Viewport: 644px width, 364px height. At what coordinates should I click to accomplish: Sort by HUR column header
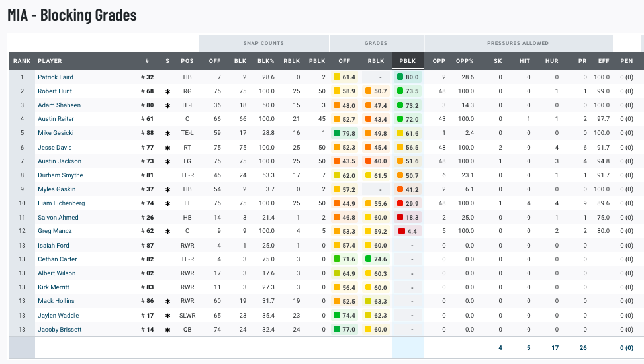tap(551, 61)
